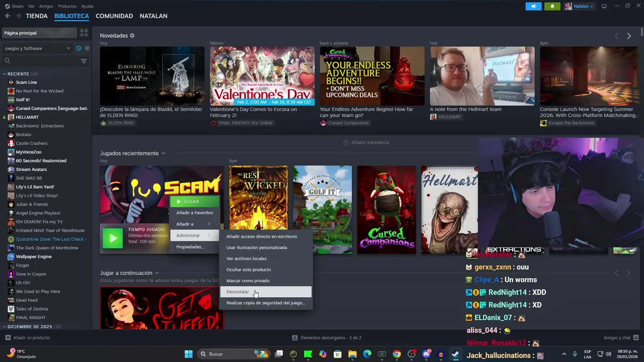Open Valentione's Day news thumbnail
The width and height of the screenshot is (644, 362).
click(x=262, y=76)
